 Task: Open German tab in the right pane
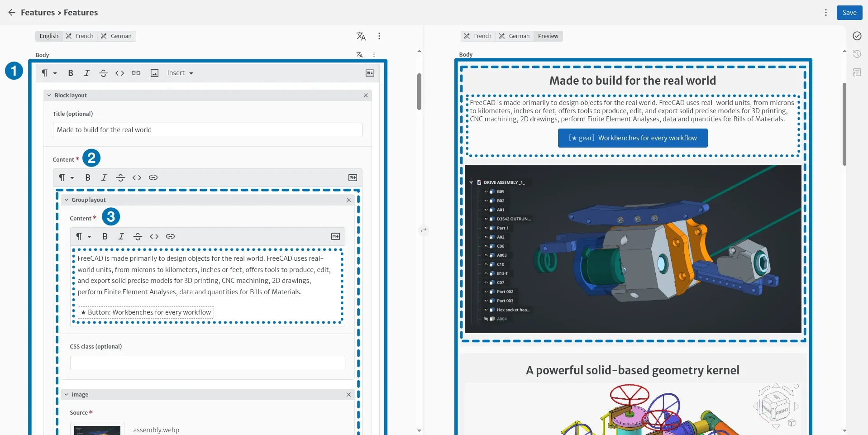pos(515,36)
